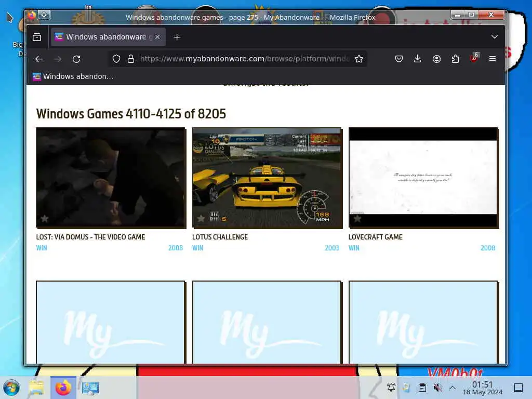Toggle keep-on-all-desktops pin in title bar
Viewport: 532px width, 399px height.
pos(44,15)
